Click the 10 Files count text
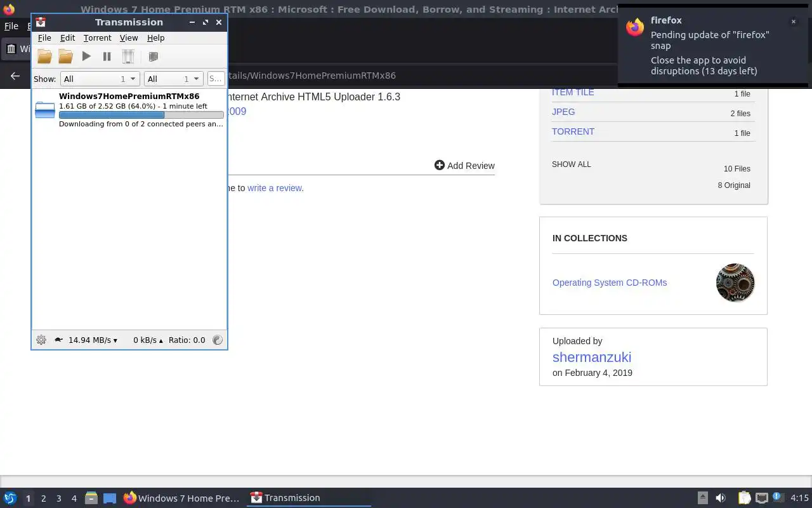This screenshot has width=812, height=508. point(737,169)
